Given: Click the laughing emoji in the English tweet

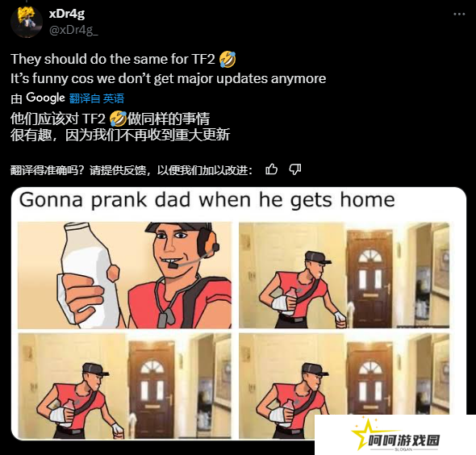Looking at the screenshot, I should click(x=228, y=59).
